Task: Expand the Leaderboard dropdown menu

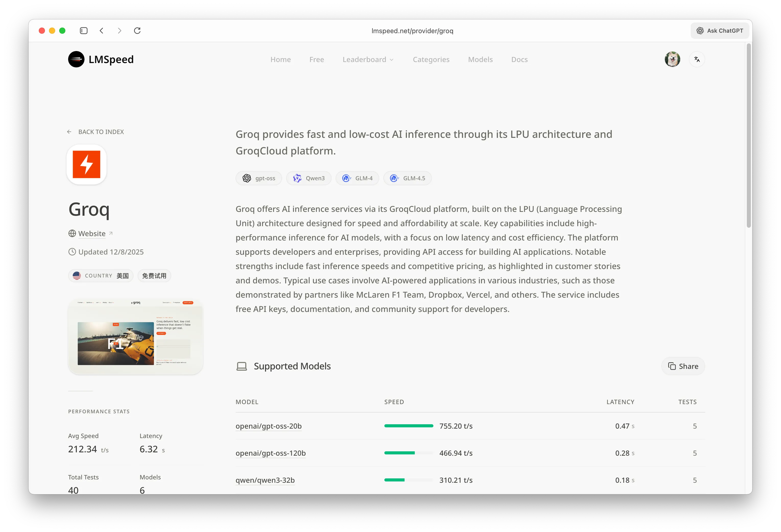Action: [x=368, y=59]
